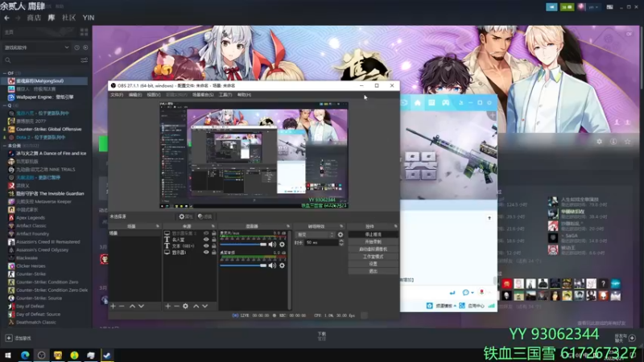The height and width of the screenshot is (362, 644).
Task: Click ready-to-play icon in Steam sidebar
Action: [85, 47]
